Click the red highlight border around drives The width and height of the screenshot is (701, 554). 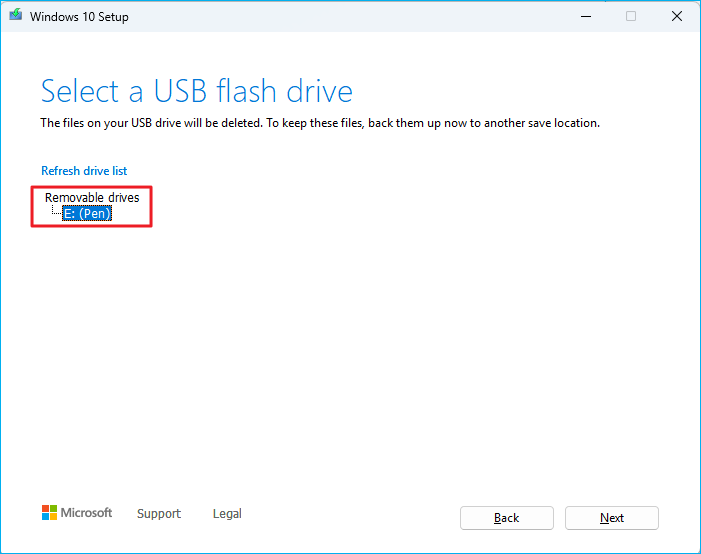pos(151,206)
